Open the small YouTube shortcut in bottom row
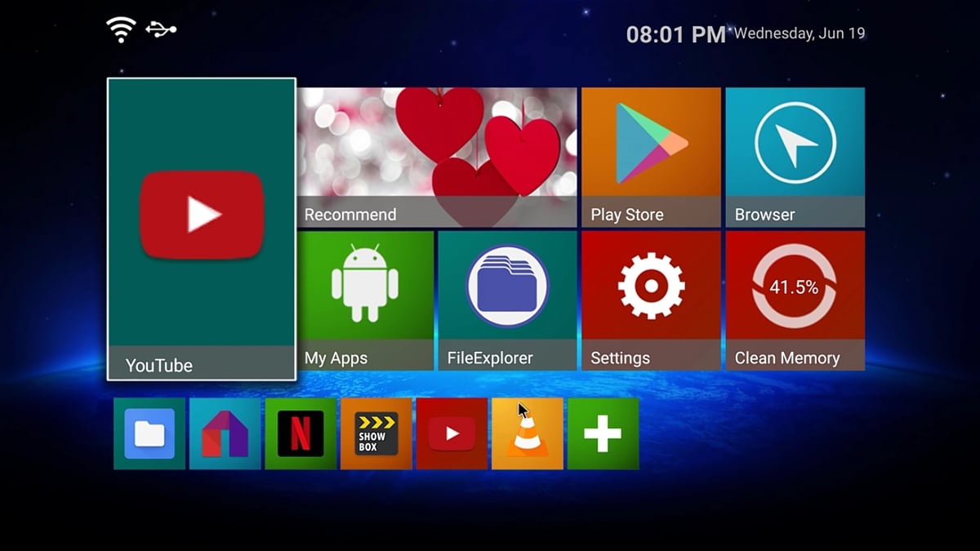Viewport: 980px width, 551px height. (x=452, y=433)
